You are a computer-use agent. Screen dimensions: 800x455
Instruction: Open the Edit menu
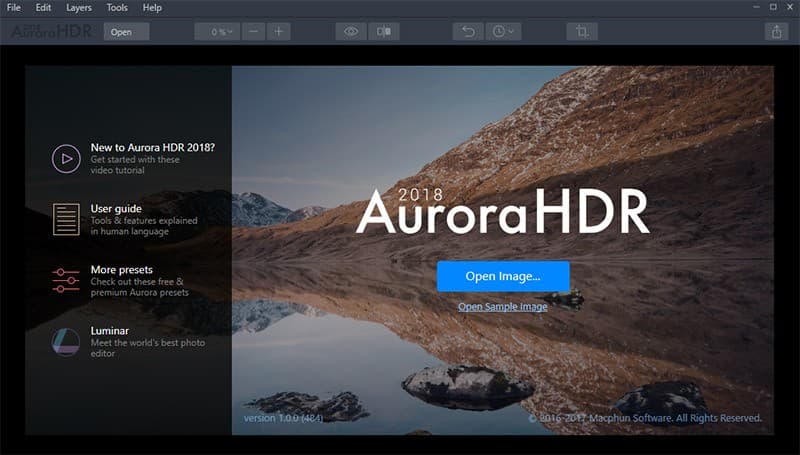coord(43,8)
